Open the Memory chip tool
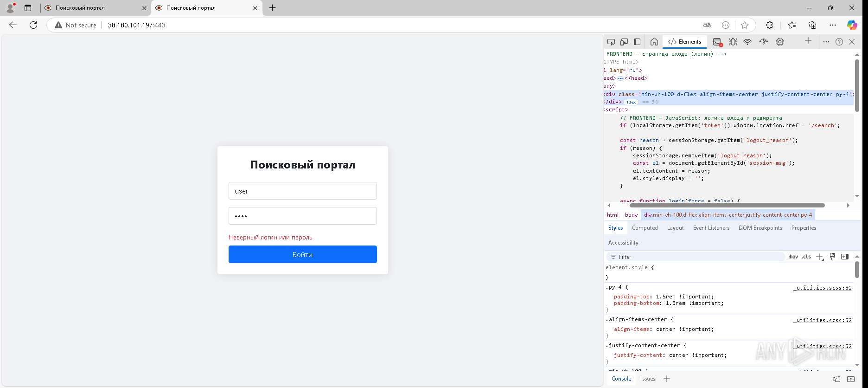This screenshot has height=388, width=868. click(780, 42)
